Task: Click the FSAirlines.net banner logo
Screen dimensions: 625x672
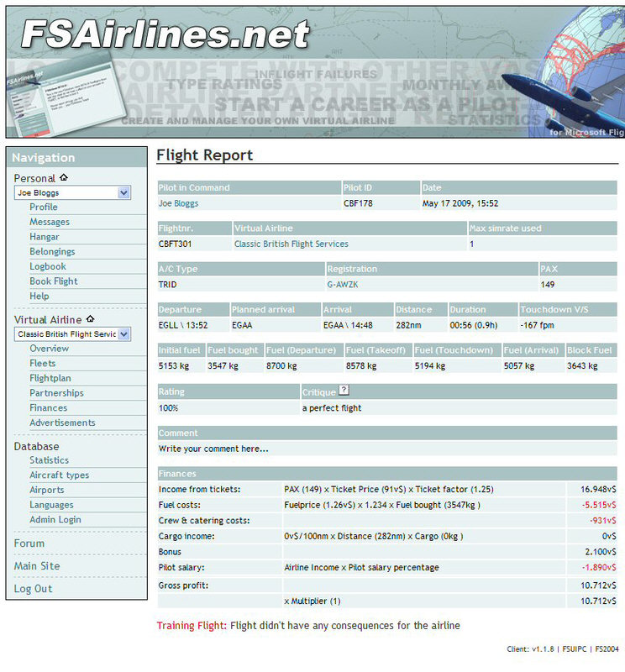Action: coord(165,34)
